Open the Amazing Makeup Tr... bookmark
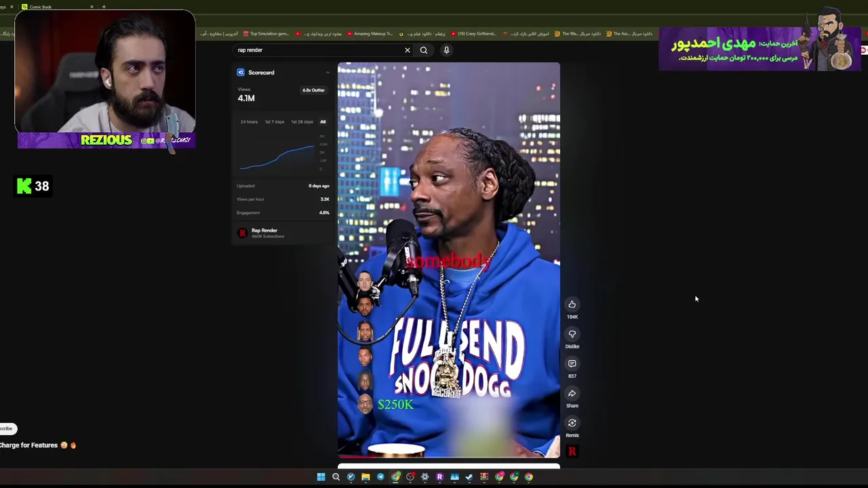The height and width of the screenshot is (488, 868). (x=370, y=34)
